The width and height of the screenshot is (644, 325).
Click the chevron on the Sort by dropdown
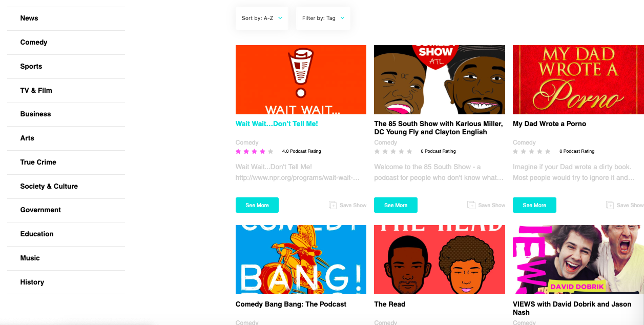point(280,18)
